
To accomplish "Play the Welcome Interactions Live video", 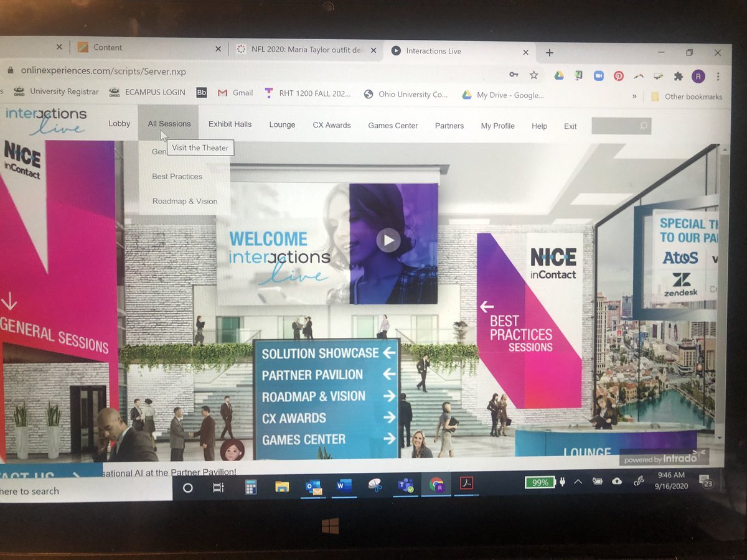I will click(x=388, y=240).
